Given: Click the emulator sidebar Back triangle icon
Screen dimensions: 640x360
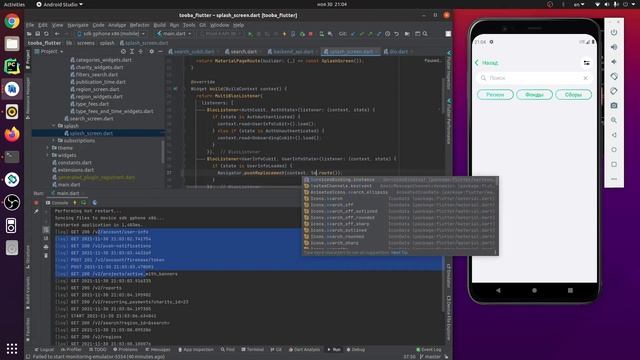Looking at the screenshot, I should click(614, 135).
